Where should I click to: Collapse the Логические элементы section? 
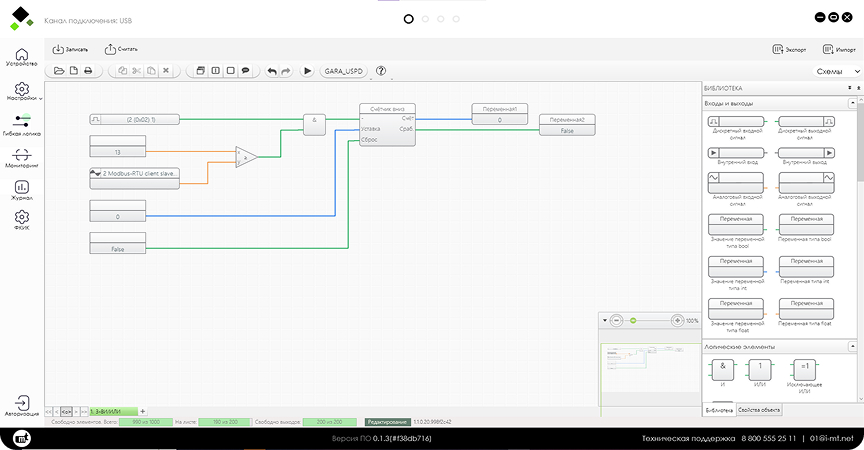[x=855, y=346]
